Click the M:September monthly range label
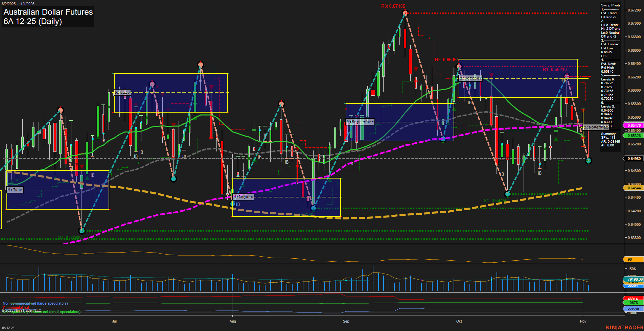Viewport: 644px width, 331px height. click(x=360, y=122)
